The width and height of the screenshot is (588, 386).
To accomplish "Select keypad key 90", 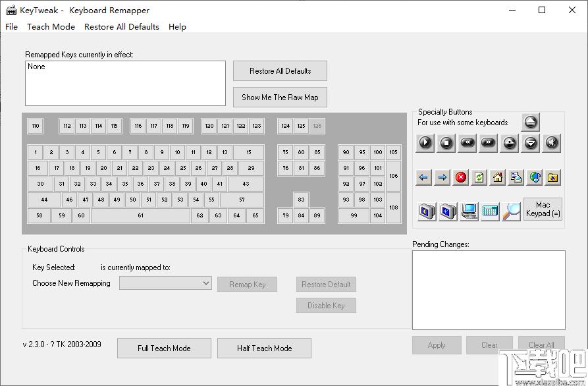I will [x=346, y=152].
